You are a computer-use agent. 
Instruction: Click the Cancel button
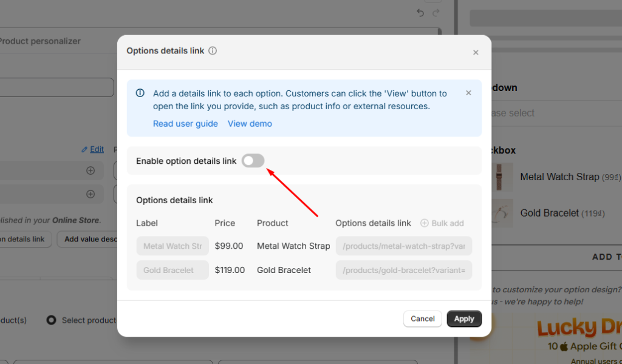423,318
